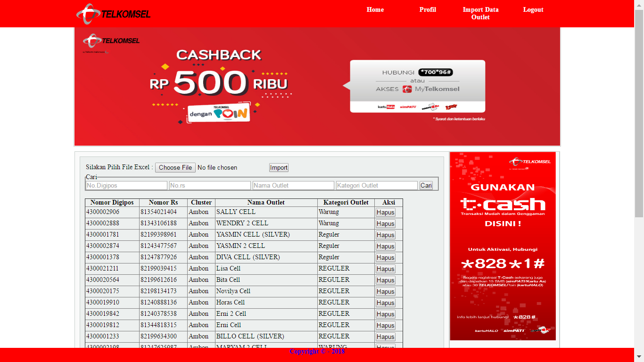Click the Import button
644x362 pixels.
[279, 167]
